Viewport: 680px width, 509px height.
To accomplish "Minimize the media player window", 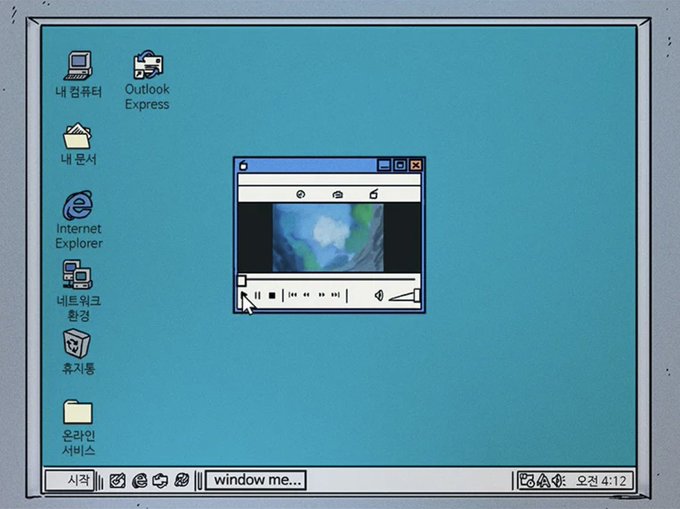I will tap(384, 165).
